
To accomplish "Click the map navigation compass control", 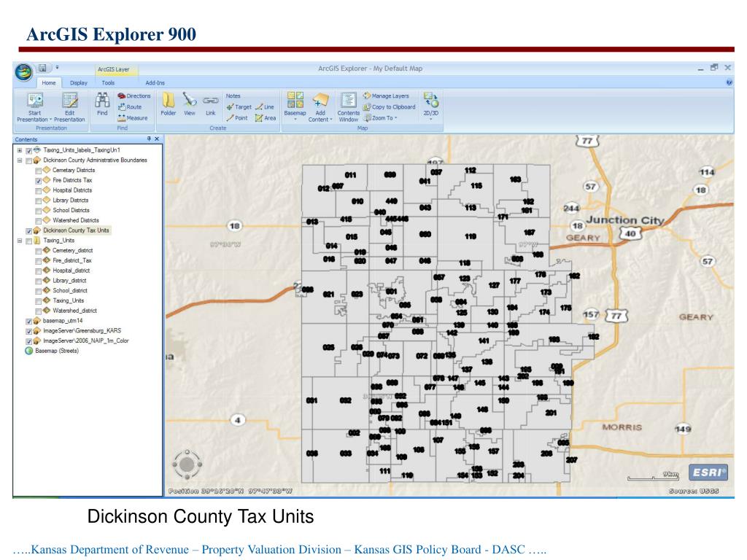I will coord(187,464).
